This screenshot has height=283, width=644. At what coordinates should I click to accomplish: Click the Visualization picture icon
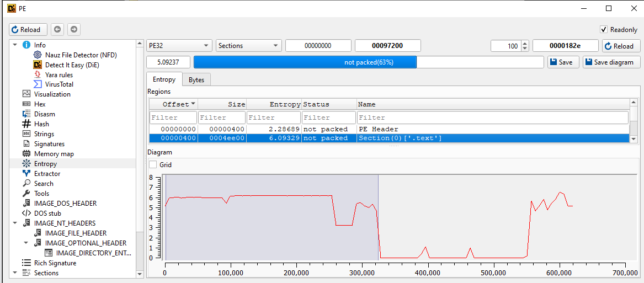pos(26,94)
